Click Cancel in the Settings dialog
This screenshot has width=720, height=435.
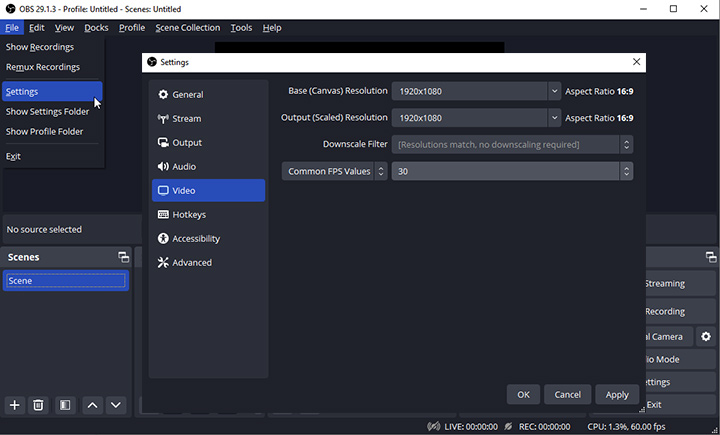568,395
